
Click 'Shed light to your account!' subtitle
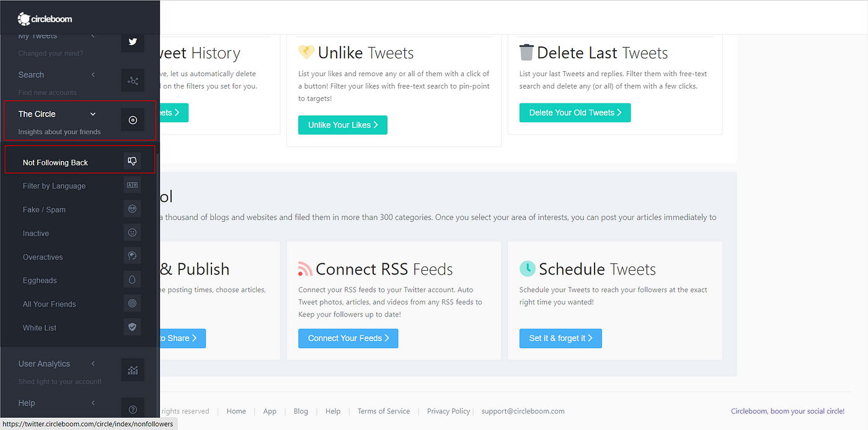coord(60,381)
